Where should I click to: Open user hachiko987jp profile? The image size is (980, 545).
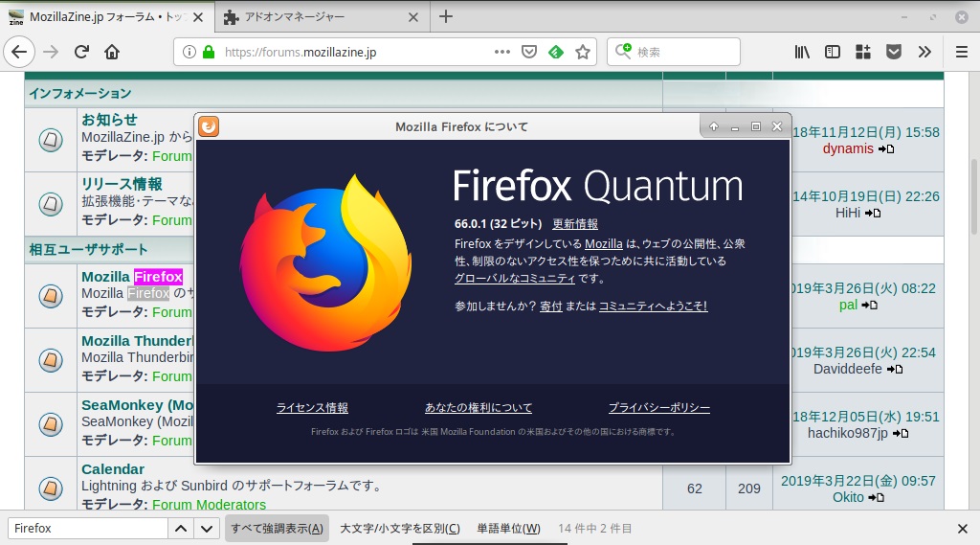848,433
